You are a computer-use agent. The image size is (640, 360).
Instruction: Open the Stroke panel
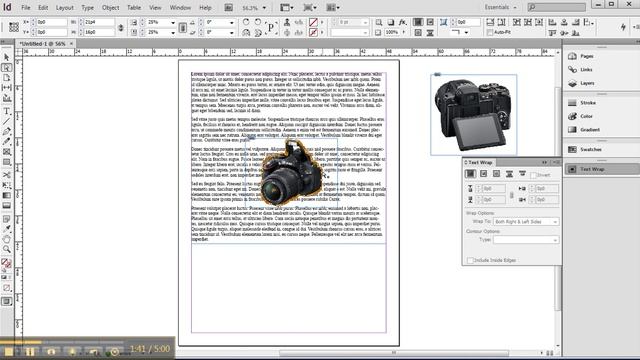point(588,103)
